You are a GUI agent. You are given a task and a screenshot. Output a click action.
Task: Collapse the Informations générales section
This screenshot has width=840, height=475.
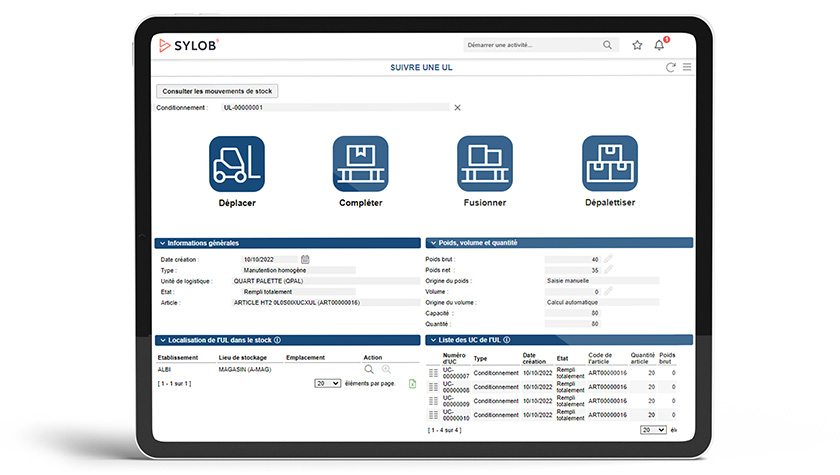161,243
